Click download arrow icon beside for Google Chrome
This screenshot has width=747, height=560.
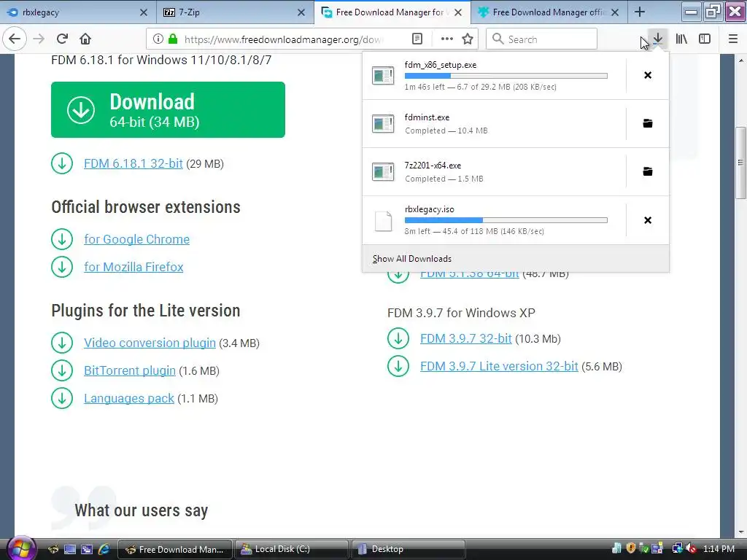tap(62, 239)
